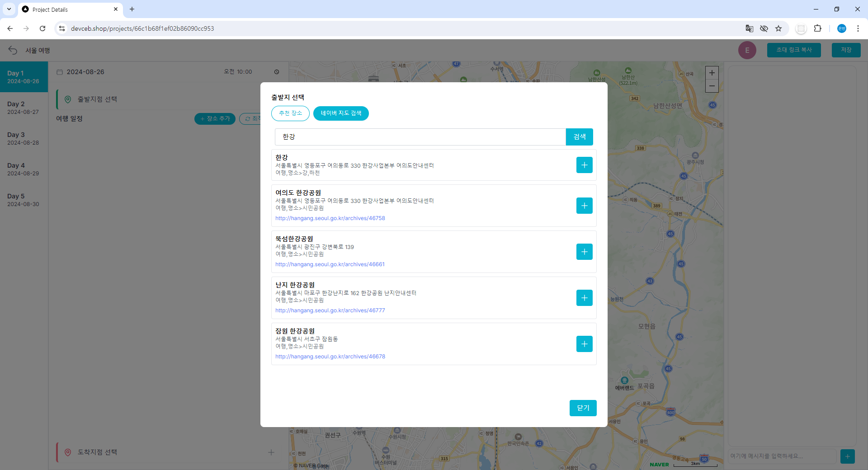
Task: Add 난지 한강공원 with plus icon
Action: [x=584, y=298]
